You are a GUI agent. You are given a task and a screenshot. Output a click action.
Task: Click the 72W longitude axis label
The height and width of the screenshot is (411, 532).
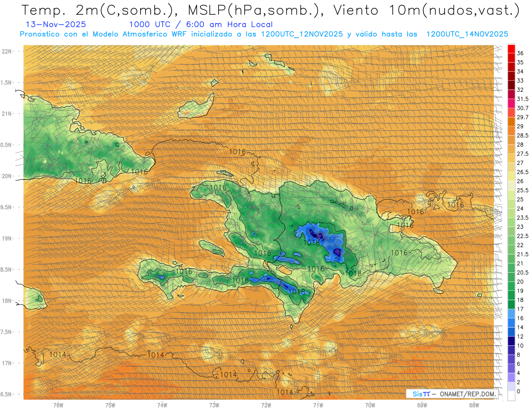tap(266, 405)
